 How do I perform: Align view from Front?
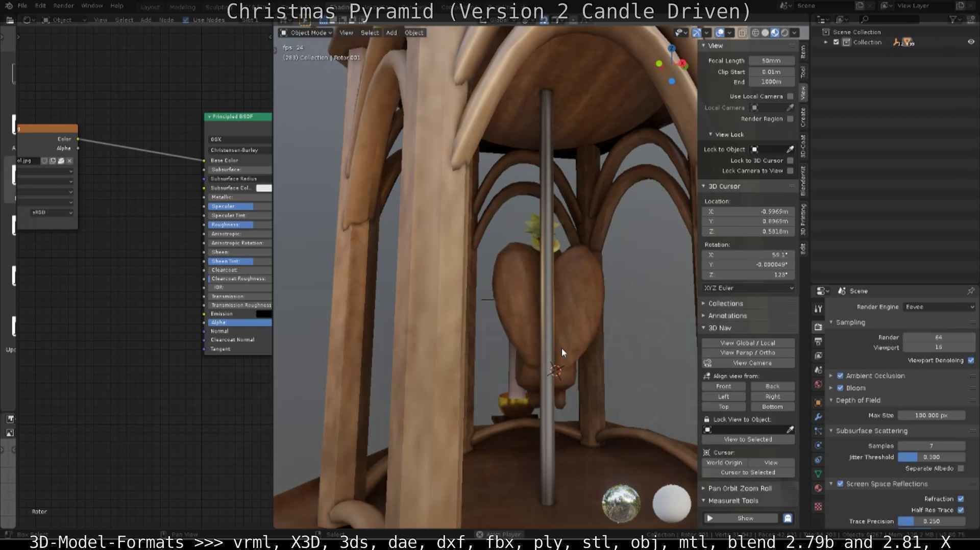(723, 386)
